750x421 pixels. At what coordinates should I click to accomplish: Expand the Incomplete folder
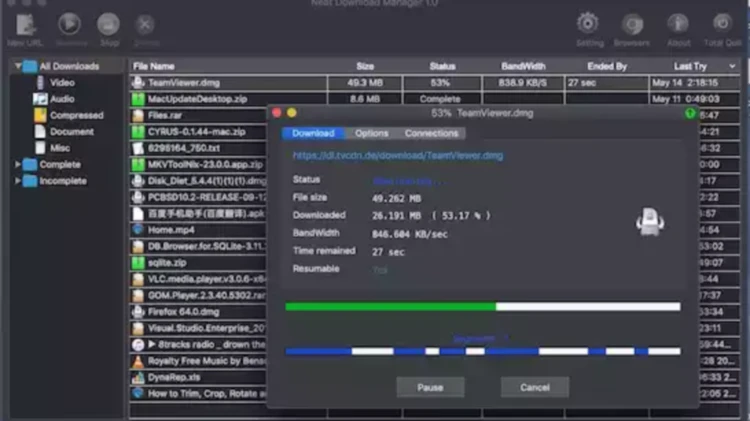coord(18,181)
